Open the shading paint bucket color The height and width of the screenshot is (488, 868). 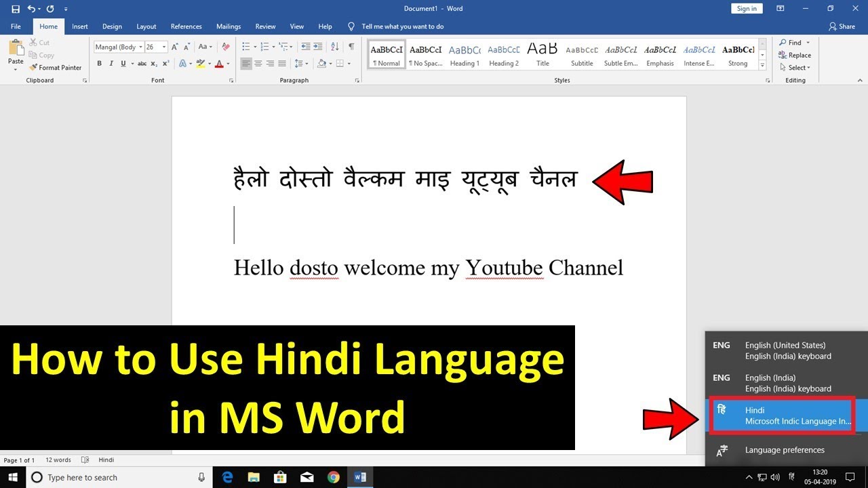(x=322, y=64)
